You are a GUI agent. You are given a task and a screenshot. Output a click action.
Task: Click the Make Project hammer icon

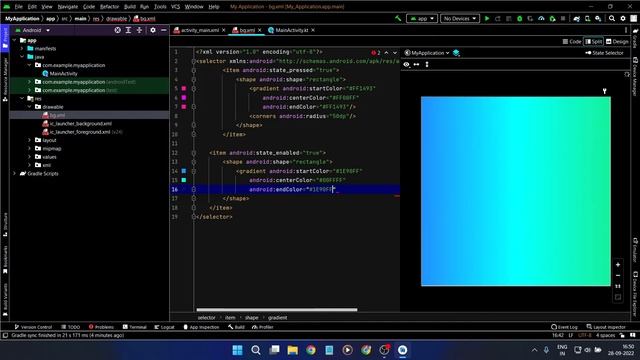[398, 18]
